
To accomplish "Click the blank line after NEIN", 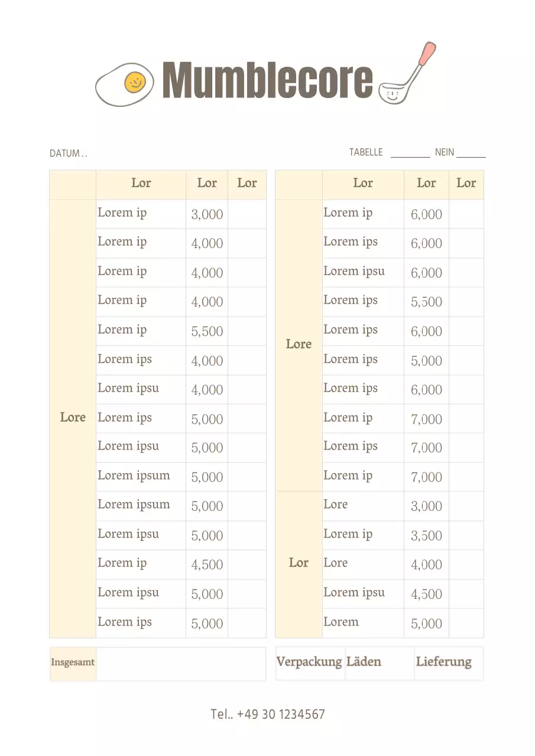I will point(471,153).
